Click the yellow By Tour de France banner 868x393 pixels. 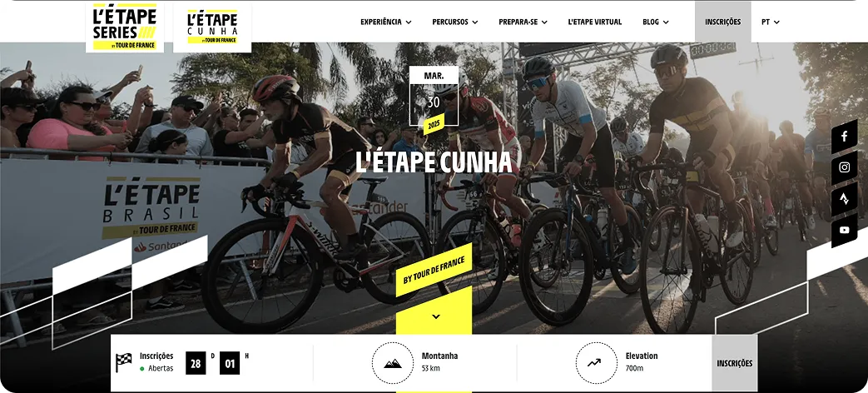434,270
